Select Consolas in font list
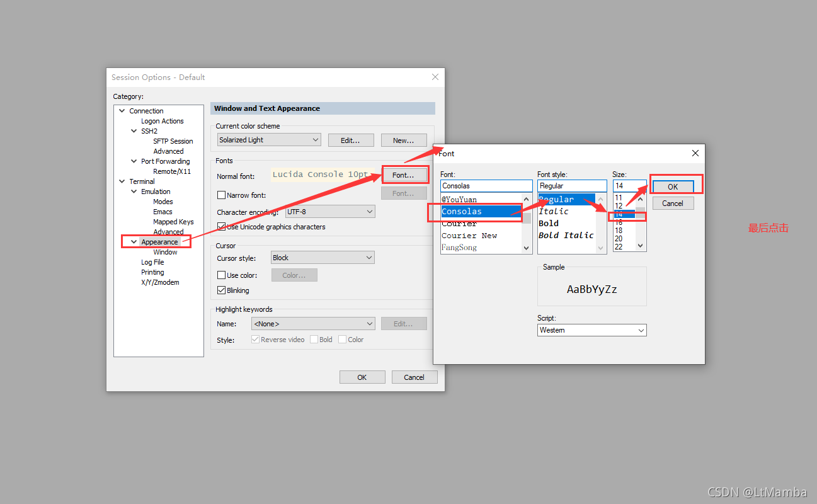 pos(481,212)
